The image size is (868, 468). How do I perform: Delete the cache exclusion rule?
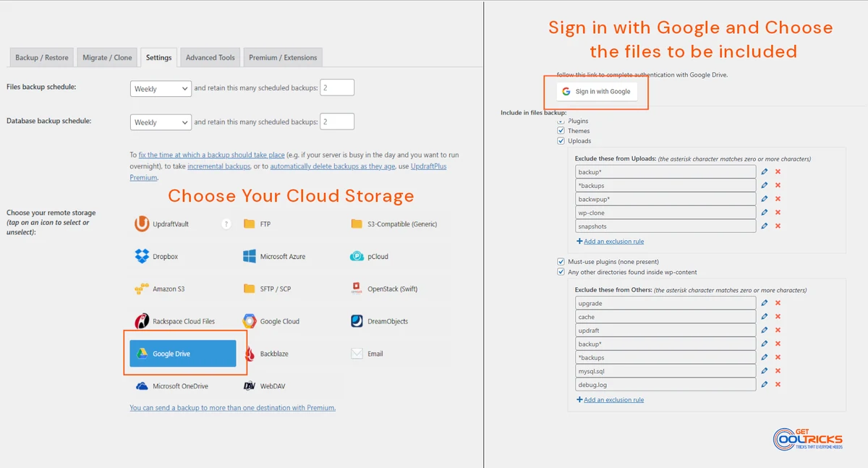[x=778, y=317]
